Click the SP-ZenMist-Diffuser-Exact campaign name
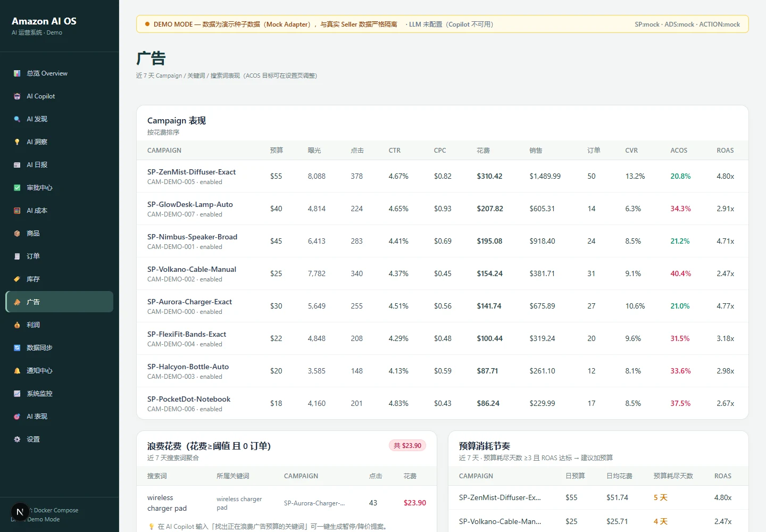The image size is (766, 532). [191, 172]
